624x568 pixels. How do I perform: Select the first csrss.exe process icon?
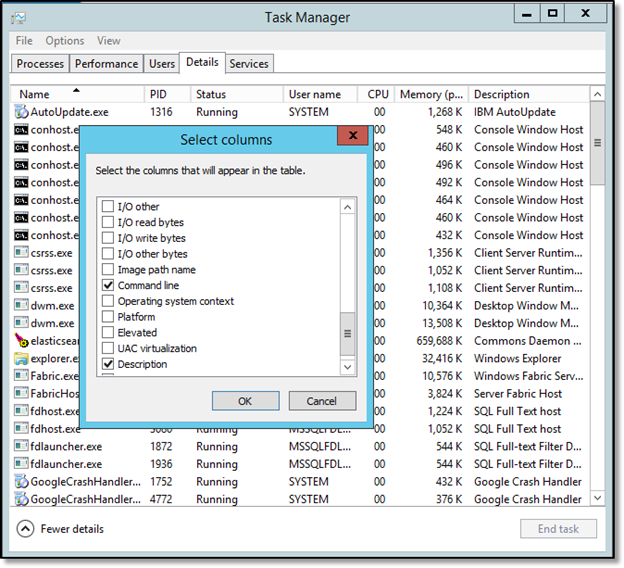(21, 252)
